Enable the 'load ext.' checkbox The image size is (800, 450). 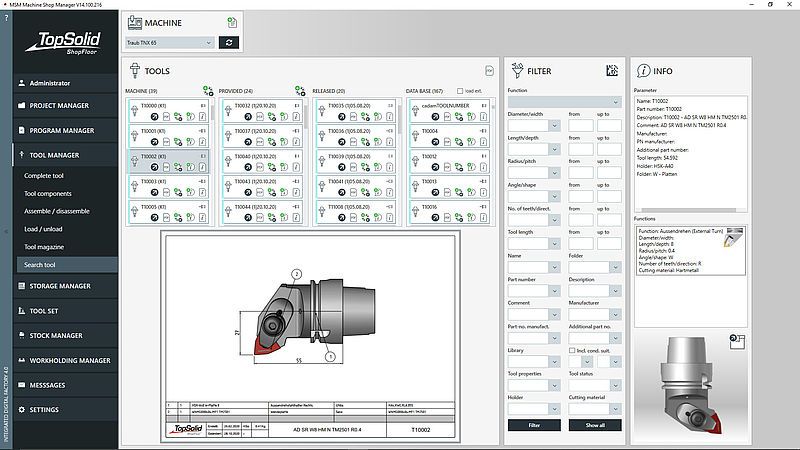pos(460,92)
